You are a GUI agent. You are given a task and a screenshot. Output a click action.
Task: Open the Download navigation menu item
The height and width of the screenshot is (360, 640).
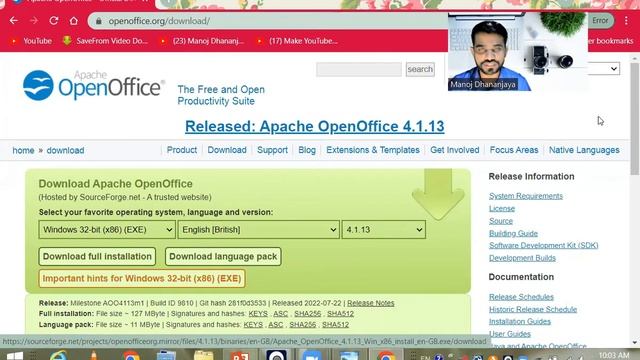coord(227,150)
